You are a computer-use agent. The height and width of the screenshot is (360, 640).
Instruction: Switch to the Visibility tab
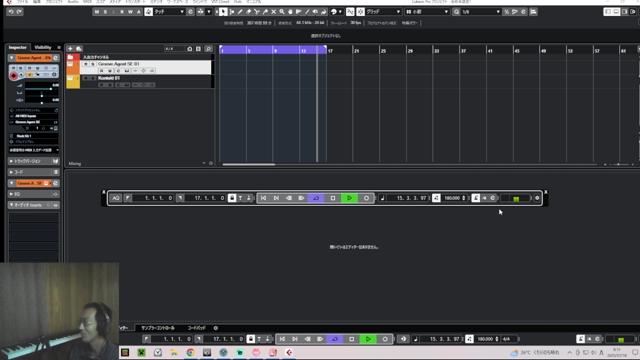click(x=43, y=47)
